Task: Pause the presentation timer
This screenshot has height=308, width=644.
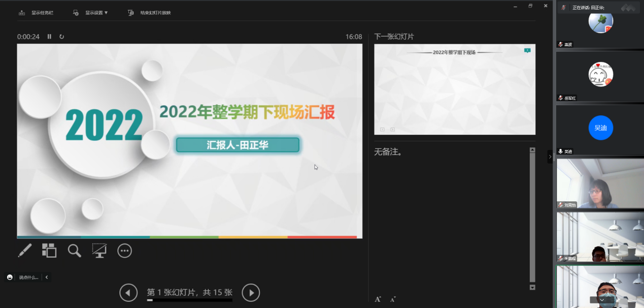Action: pyautogui.click(x=49, y=37)
